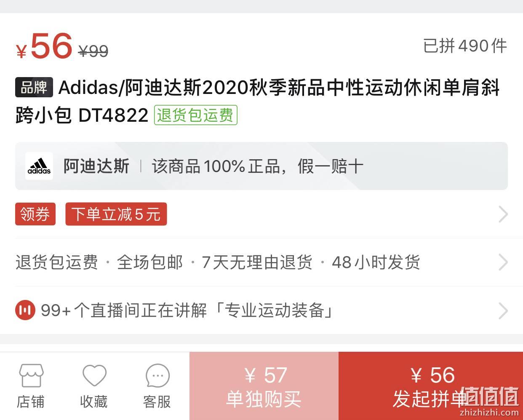The width and height of the screenshot is (523, 420).
Task: Tap 99+个直播间正在讲解 text
Action: click(x=124, y=310)
